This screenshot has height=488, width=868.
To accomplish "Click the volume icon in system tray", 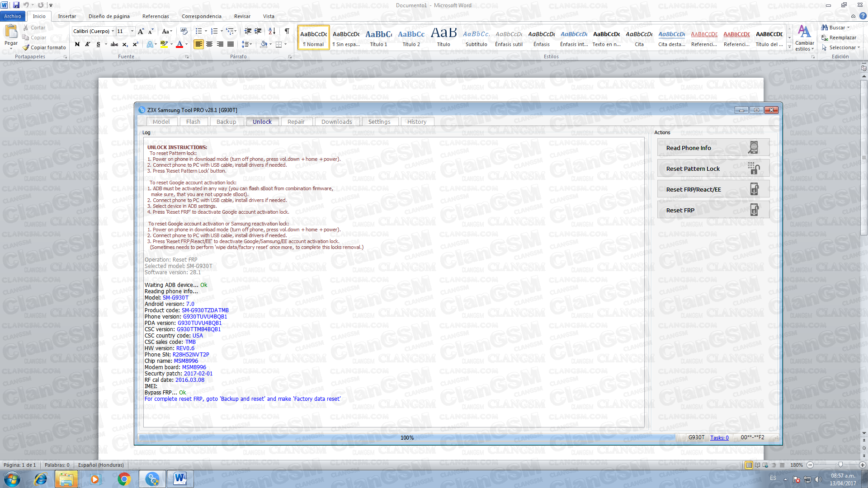I will pyautogui.click(x=818, y=479).
